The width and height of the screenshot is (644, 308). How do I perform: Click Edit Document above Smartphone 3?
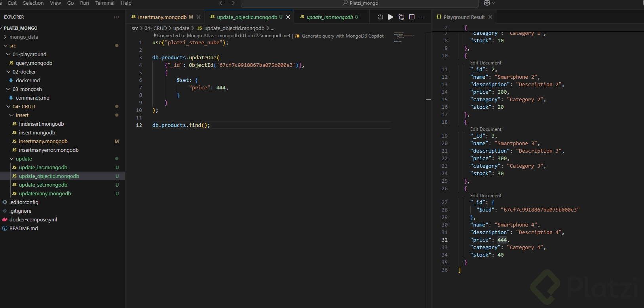(485, 129)
